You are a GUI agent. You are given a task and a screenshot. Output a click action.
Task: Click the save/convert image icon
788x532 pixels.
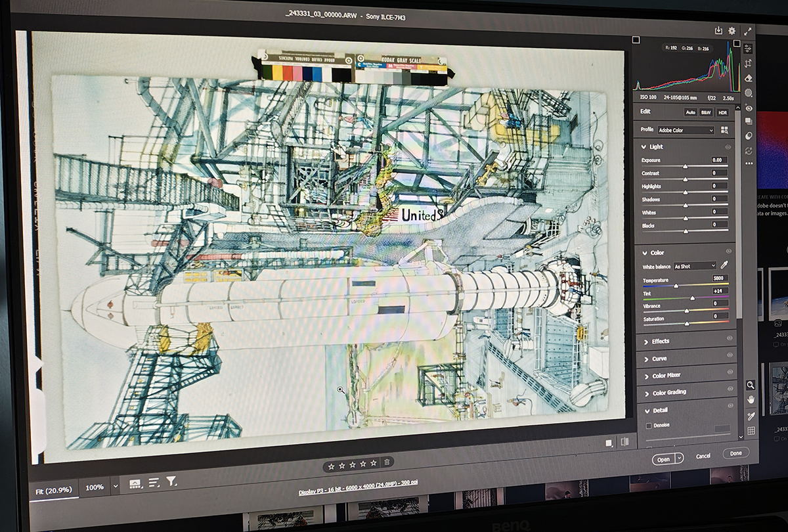(719, 30)
